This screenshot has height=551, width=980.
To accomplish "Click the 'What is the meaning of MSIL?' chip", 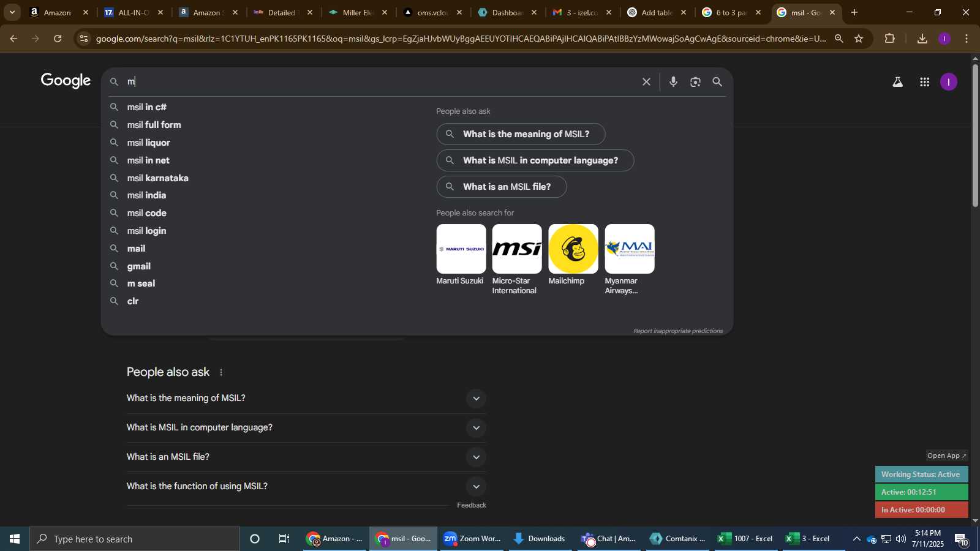I will pos(521,134).
